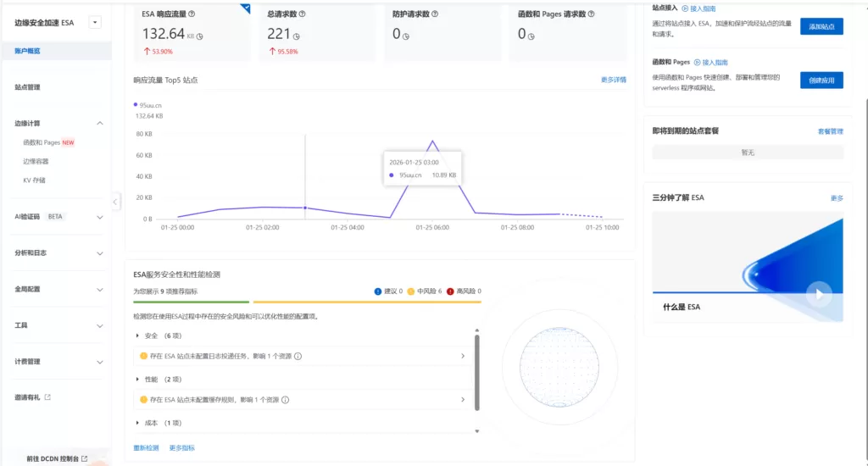Click 更多指标 link

pos(182,448)
